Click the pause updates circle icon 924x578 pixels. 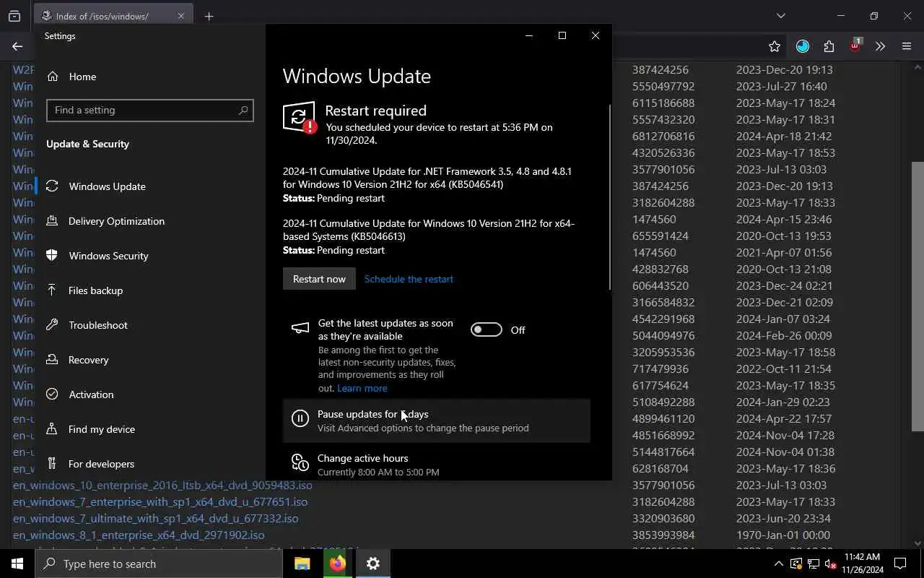300,418
